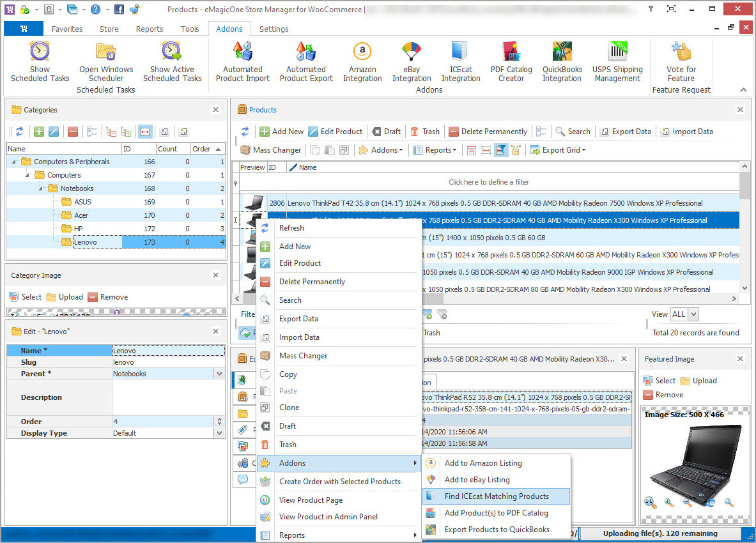
Task: Click Clone icon in Products toolbar
Action: (x=344, y=150)
